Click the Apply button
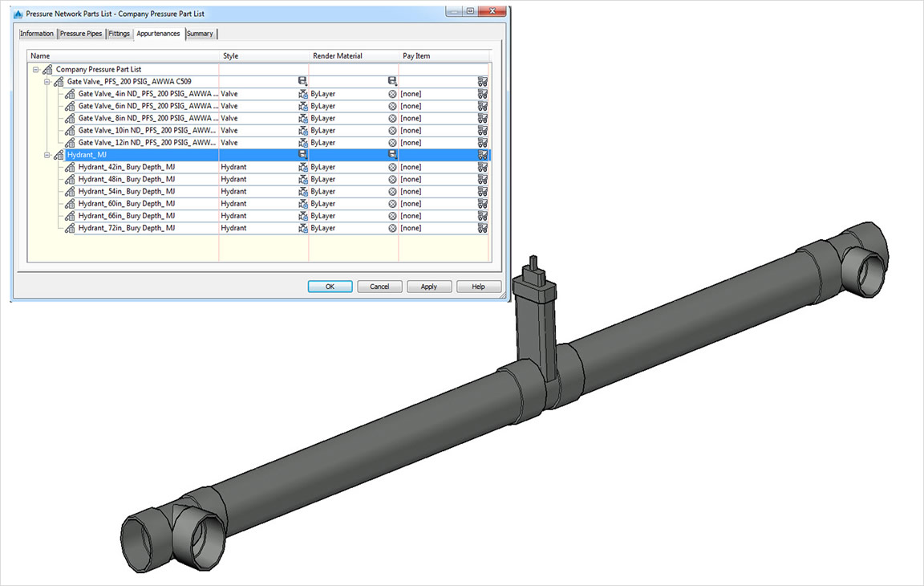 (429, 287)
